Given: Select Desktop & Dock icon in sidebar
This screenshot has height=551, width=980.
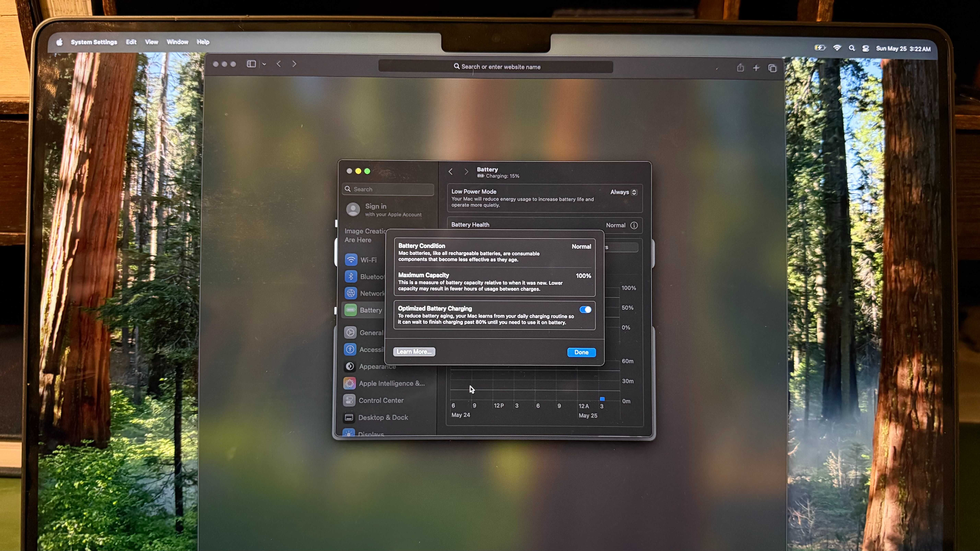Looking at the screenshot, I should coord(348,418).
